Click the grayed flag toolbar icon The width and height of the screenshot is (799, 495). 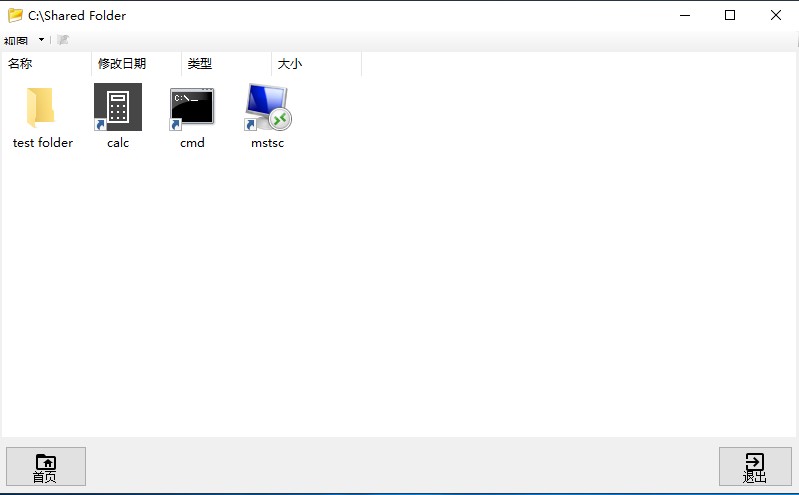tap(63, 40)
